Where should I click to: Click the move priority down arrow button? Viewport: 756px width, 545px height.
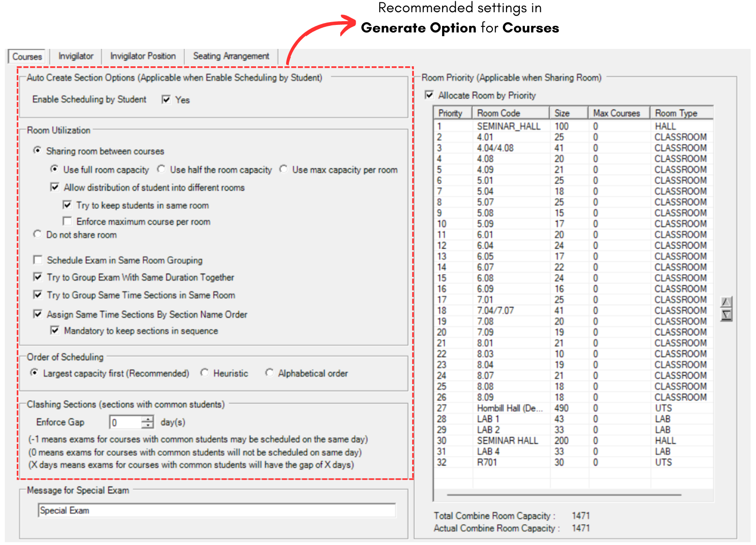pyautogui.click(x=726, y=315)
